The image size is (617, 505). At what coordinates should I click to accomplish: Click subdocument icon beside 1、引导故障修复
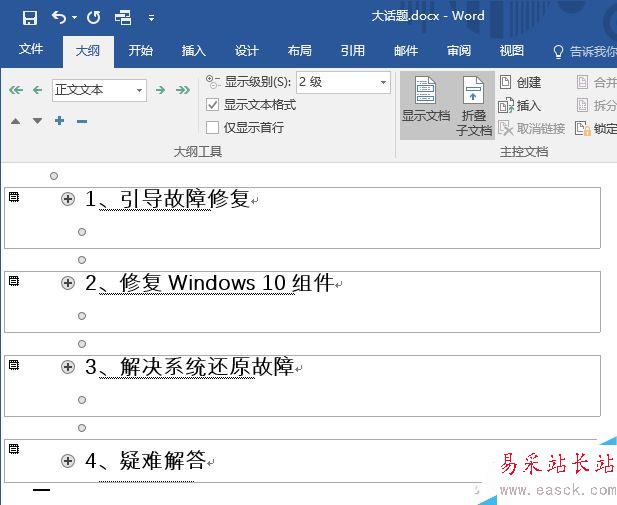14,197
